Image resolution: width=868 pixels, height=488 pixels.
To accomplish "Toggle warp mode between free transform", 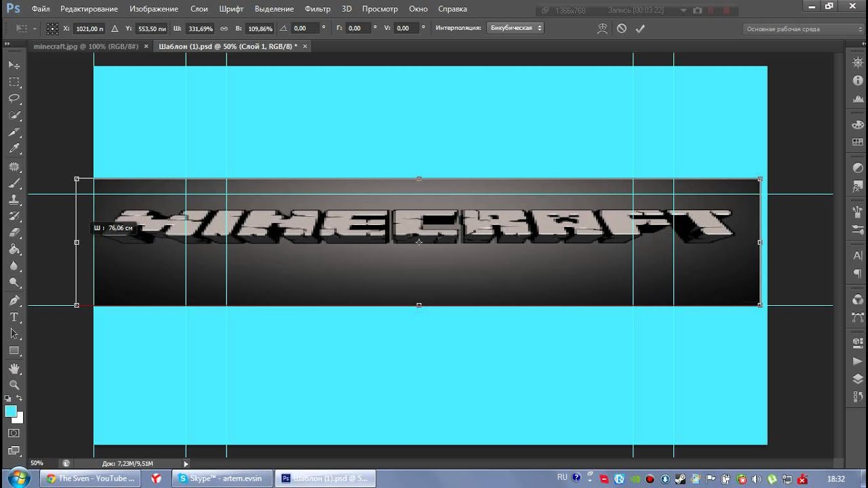I will (602, 28).
